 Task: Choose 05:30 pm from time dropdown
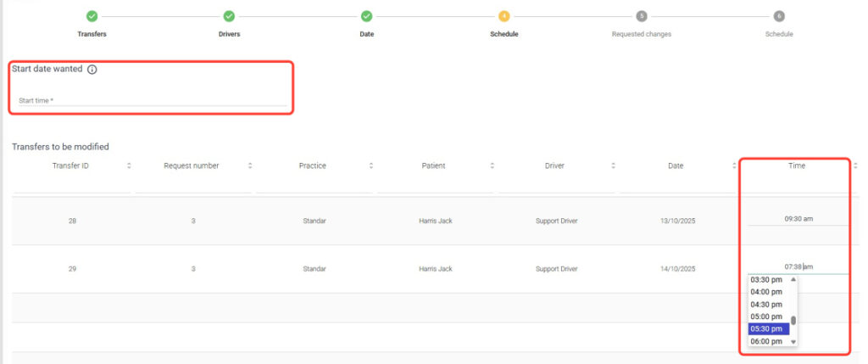click(767, 329)
